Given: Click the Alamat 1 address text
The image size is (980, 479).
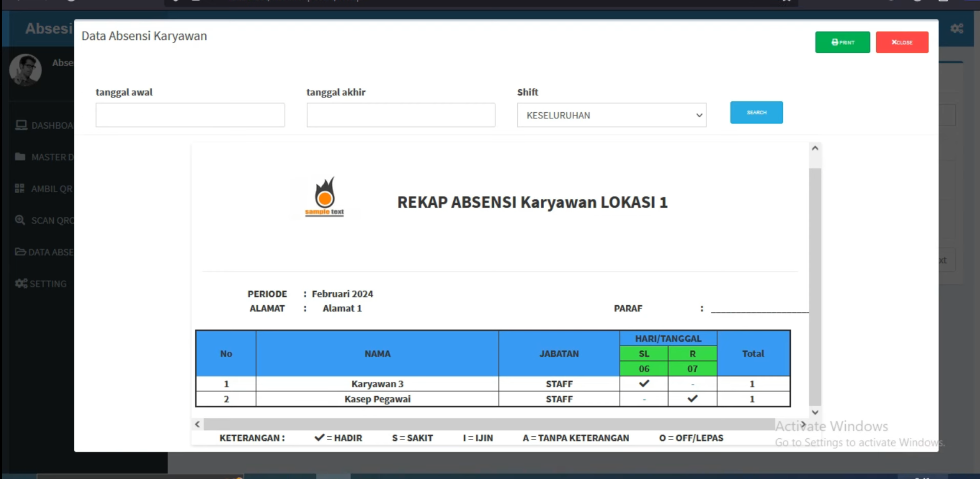Looking at the screenshot, I should 342,308.
